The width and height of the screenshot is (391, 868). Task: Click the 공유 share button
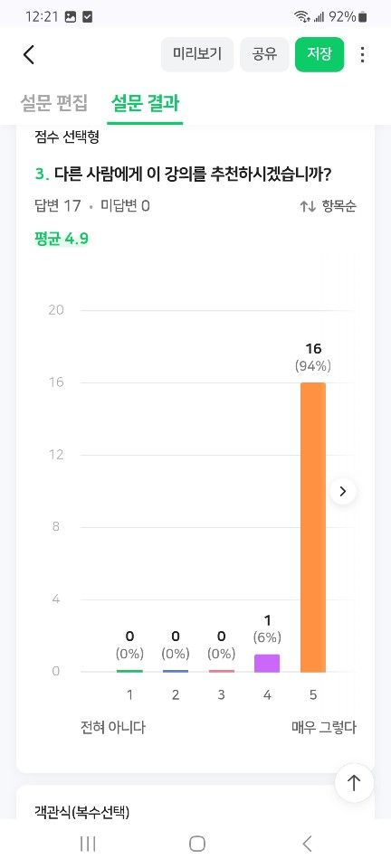[x=264, y=54]
